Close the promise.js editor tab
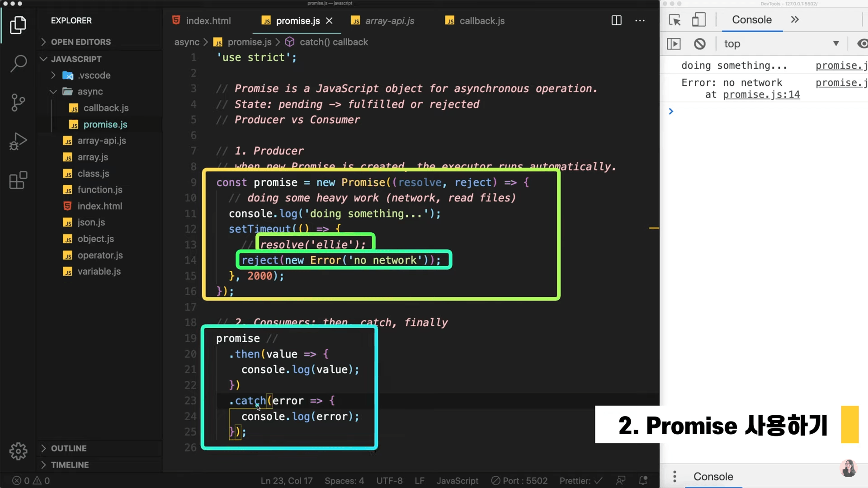 pyautogui.click(x=329, y=21)
